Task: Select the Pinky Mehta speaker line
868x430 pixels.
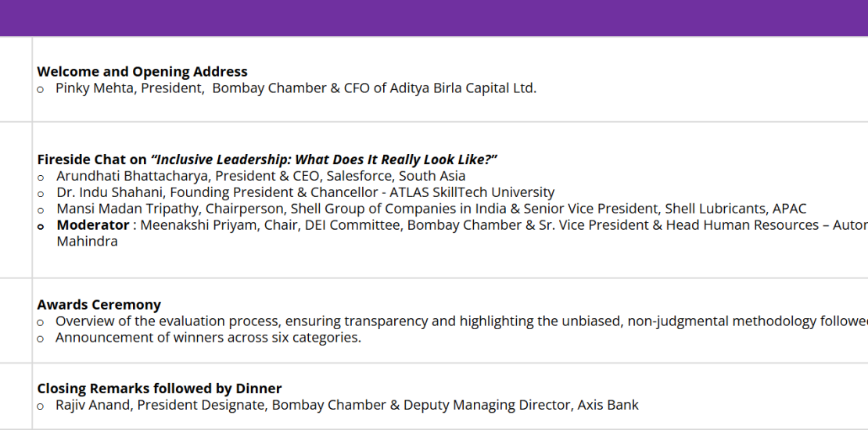Action: (296, 88)
